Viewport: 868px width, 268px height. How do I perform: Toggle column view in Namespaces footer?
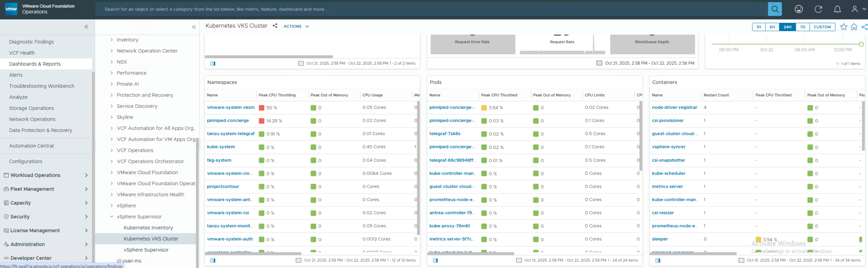pyautogui.click(x=213, y=260)
